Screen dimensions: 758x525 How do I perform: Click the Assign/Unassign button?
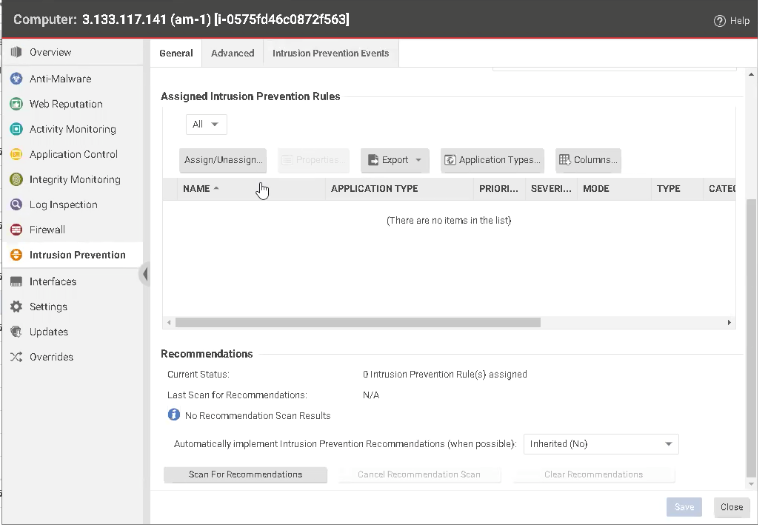pyautogui.click(x=222, y=160)
